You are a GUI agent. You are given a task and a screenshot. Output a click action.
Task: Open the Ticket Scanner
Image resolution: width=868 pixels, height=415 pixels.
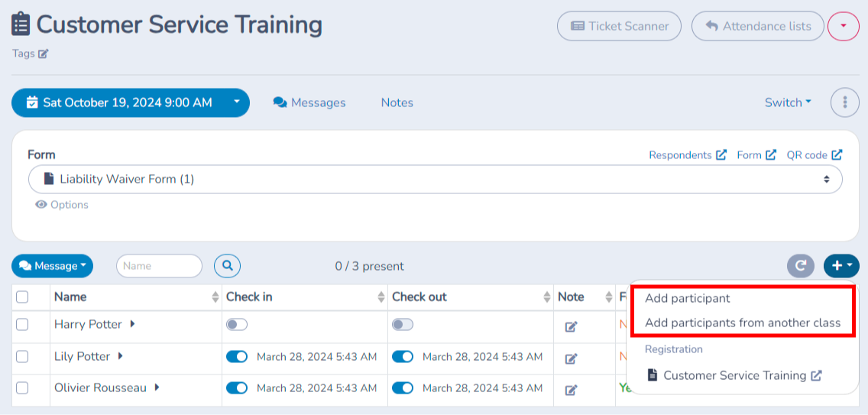619,26
